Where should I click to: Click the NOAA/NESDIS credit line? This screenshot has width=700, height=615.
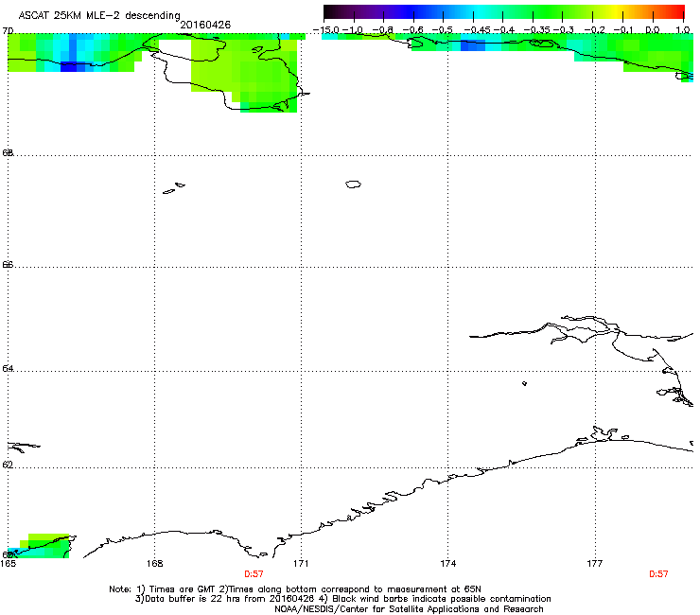pyautogui.click(x=409, y=609)
